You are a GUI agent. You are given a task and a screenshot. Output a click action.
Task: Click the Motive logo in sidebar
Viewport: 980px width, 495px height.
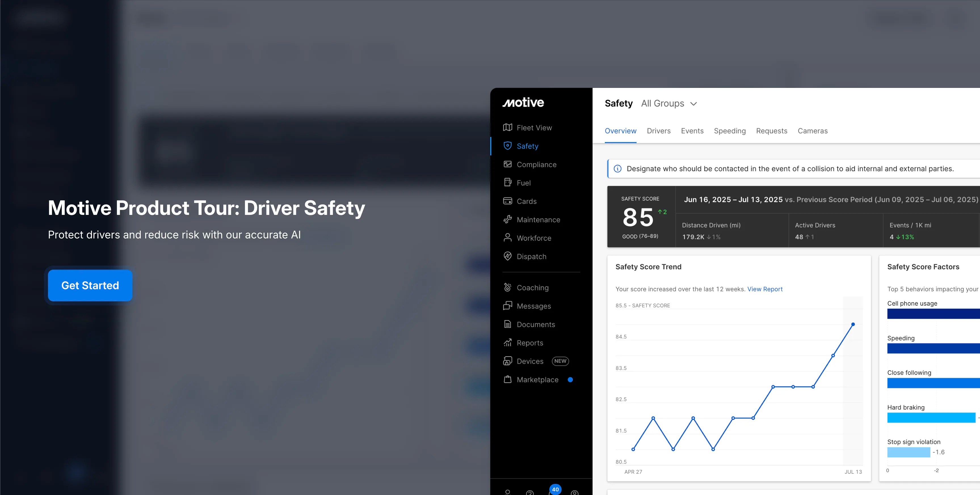523,102
